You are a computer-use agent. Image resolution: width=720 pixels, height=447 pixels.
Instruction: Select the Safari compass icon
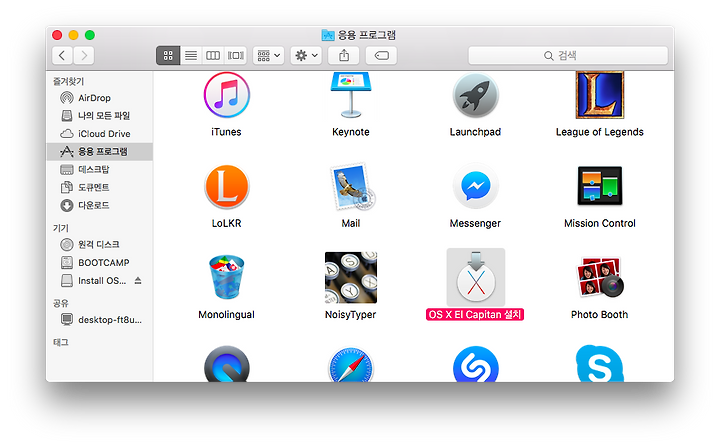coord(351,365)
